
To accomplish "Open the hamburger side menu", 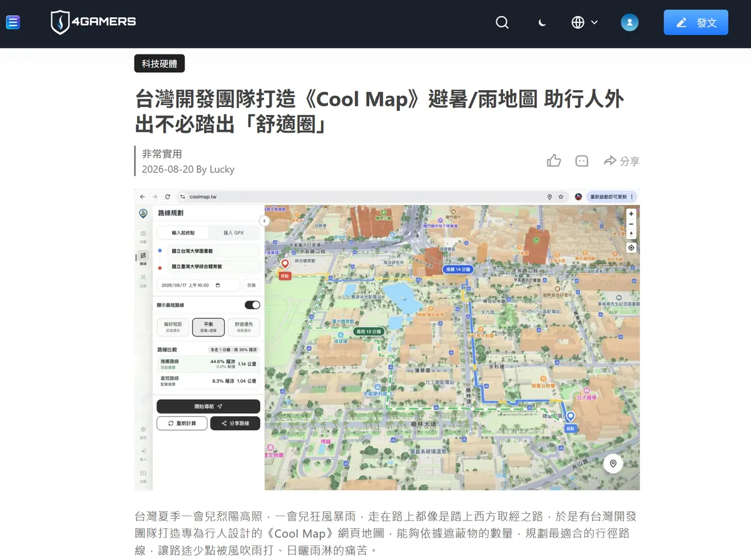I will pos(13,23).
